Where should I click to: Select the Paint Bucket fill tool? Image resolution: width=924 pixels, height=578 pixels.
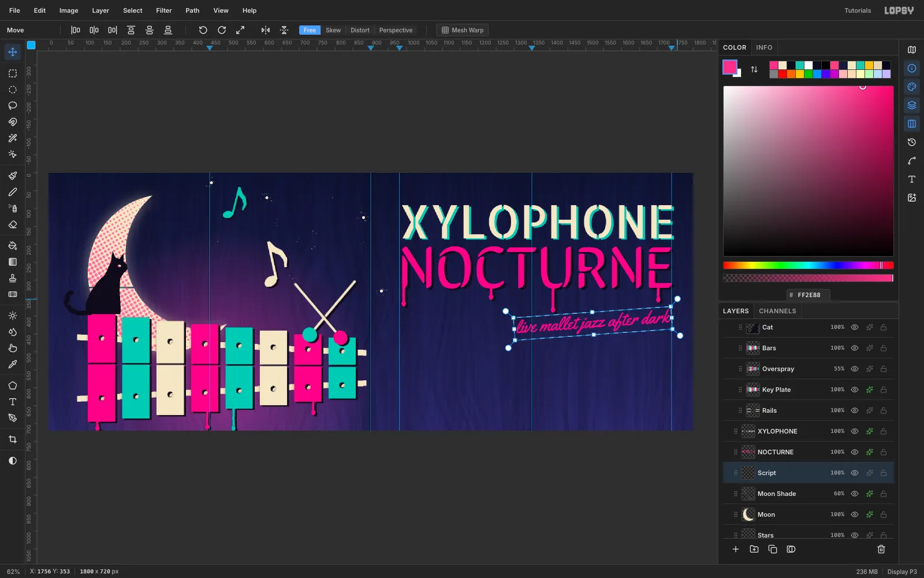coord(13,246)
